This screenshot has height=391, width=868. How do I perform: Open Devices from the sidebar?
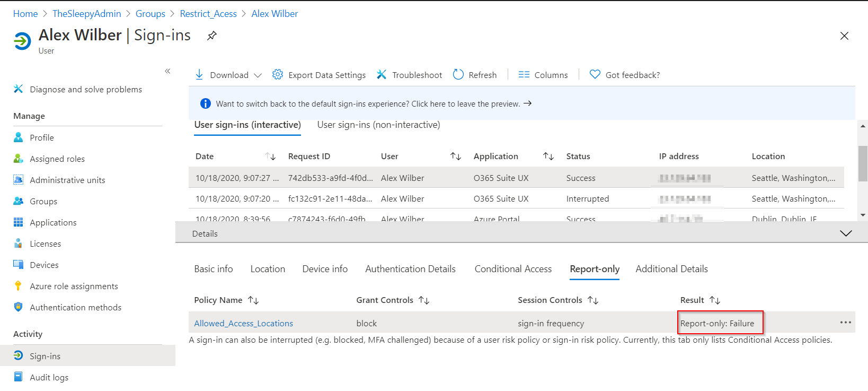pyautogui.click(x=44, y=265)
